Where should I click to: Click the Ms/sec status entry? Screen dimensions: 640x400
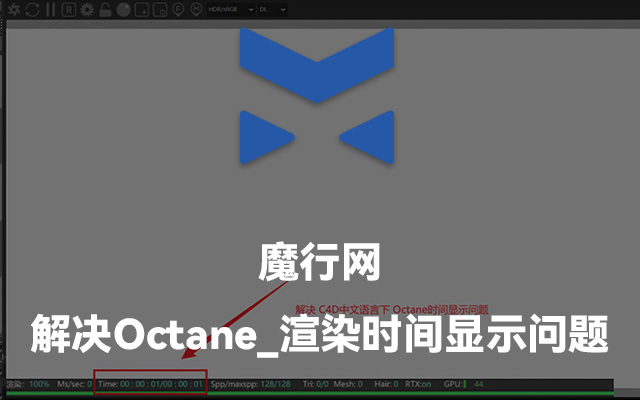74,384
